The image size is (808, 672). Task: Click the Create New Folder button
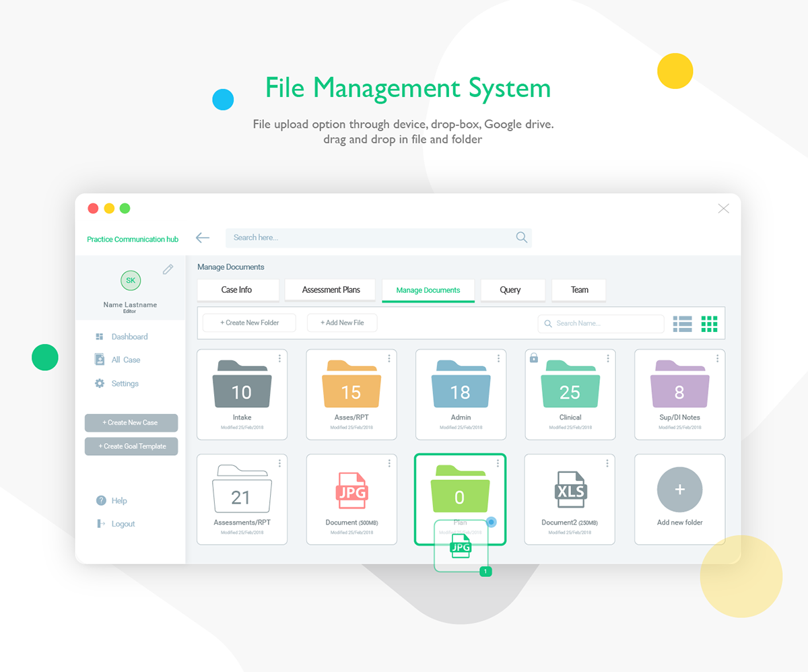[250, 323]
